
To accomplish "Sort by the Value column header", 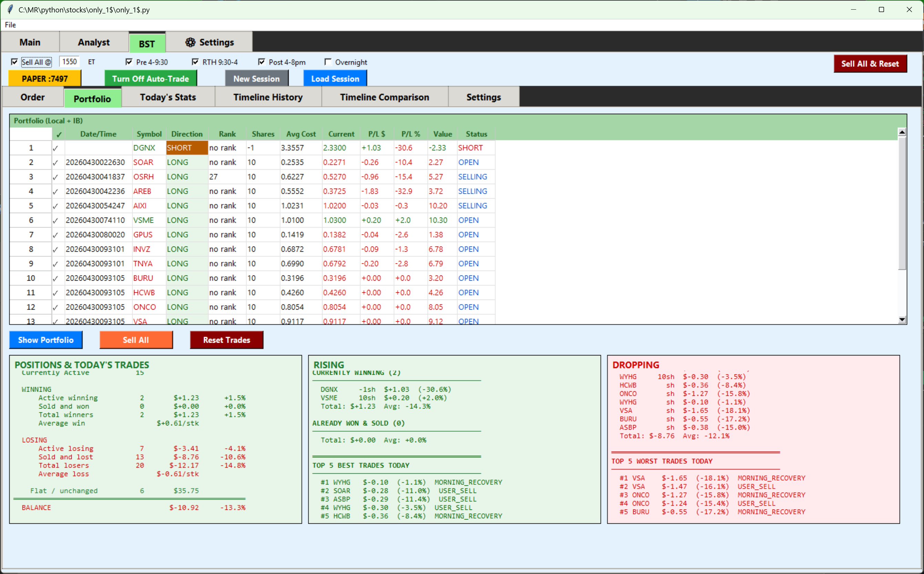I will 443,134.
